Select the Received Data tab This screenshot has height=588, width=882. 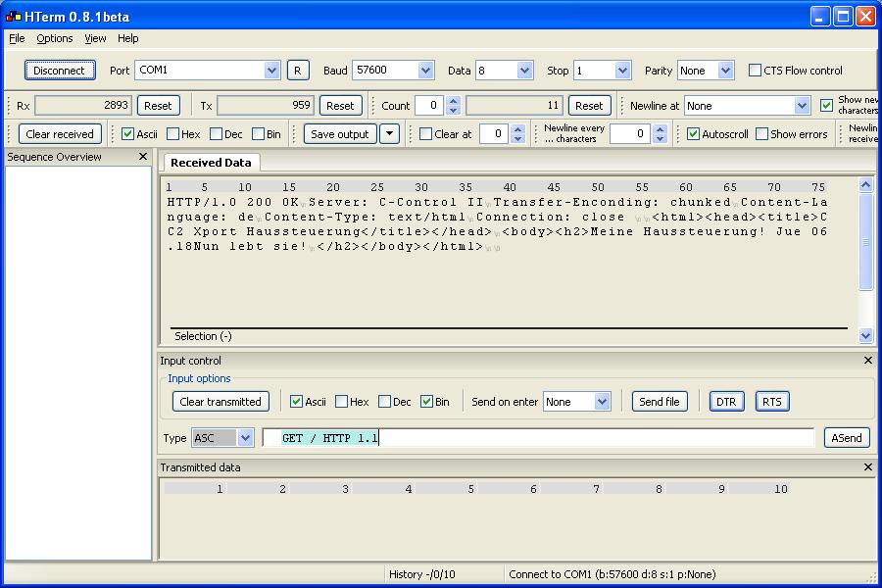pos(209,163)
